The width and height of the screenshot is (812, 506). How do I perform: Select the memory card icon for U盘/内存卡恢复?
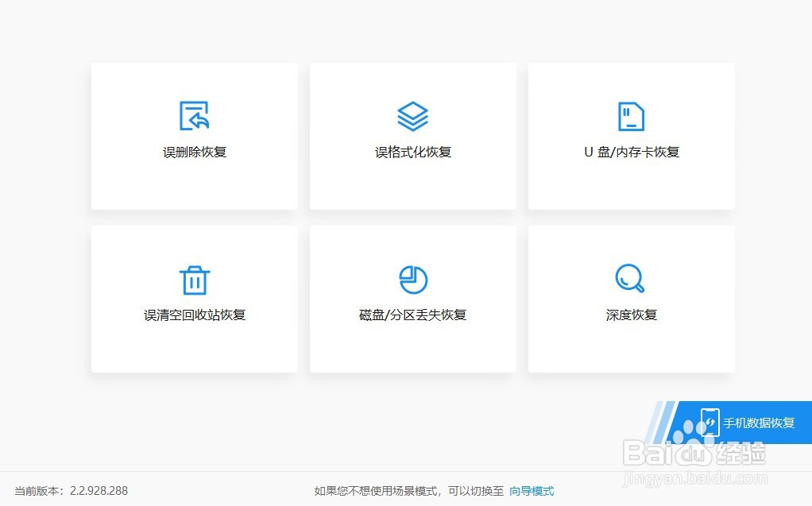[x=631, y=114]
